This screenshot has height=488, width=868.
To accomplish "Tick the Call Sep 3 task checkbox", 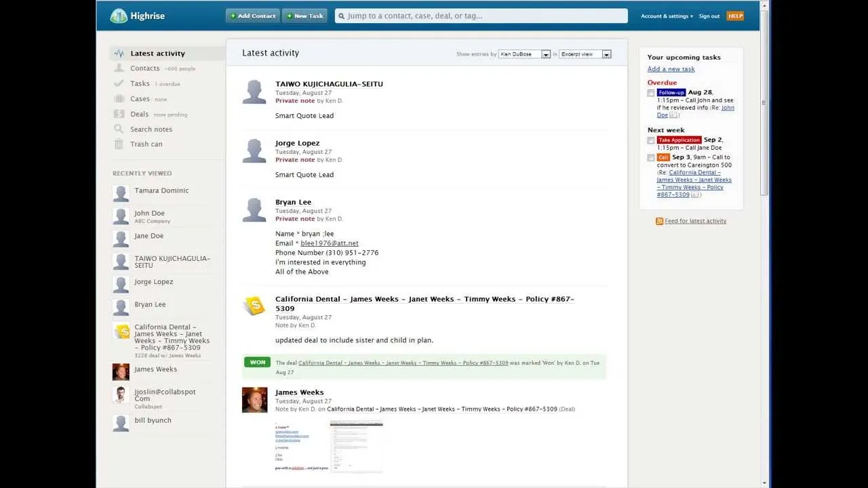I will coord(650,157).
